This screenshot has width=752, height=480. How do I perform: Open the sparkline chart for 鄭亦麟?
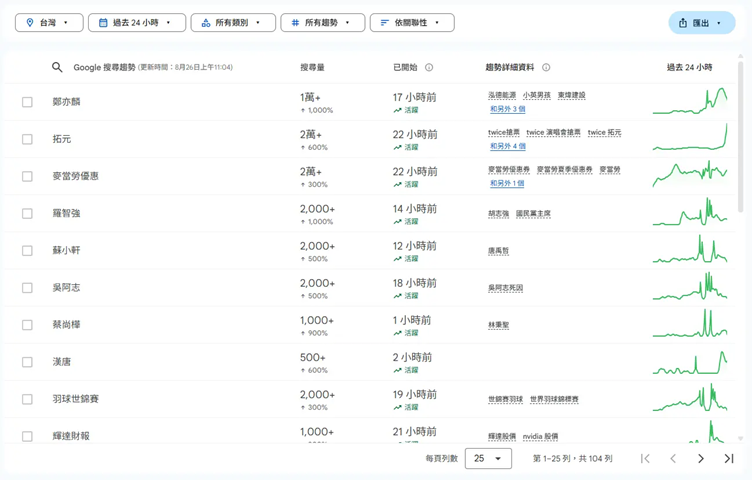click(690, 101)
